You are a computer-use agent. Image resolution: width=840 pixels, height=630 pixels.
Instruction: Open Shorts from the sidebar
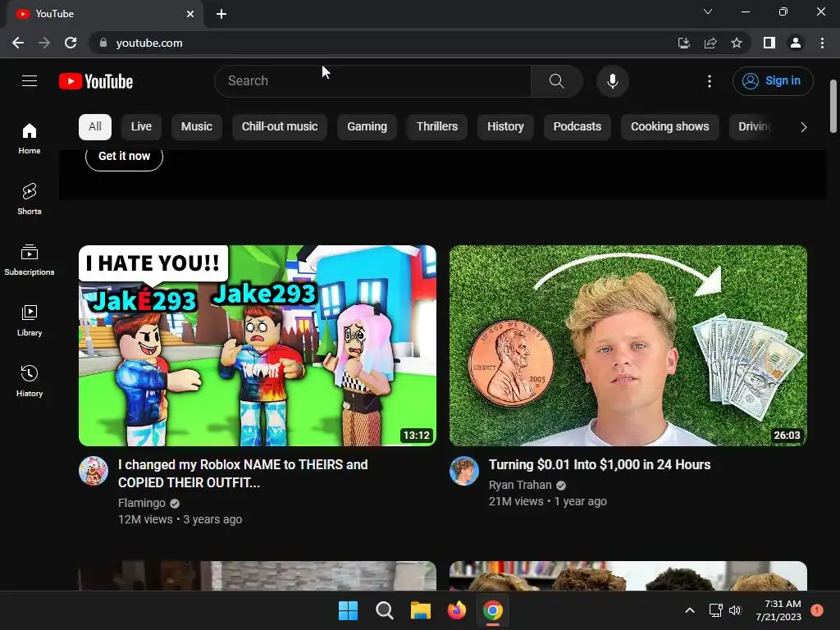click(x=30, y=199)
